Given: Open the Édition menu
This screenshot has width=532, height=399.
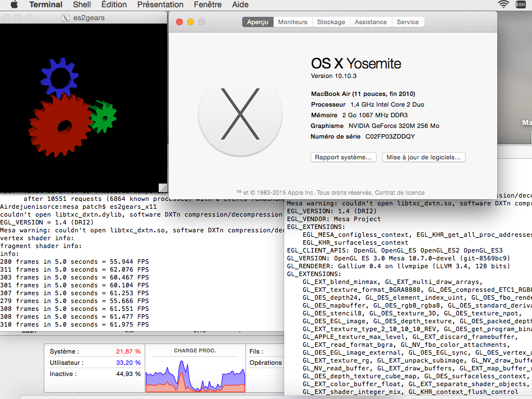Looking at the screenshot, I should [114, 4].
